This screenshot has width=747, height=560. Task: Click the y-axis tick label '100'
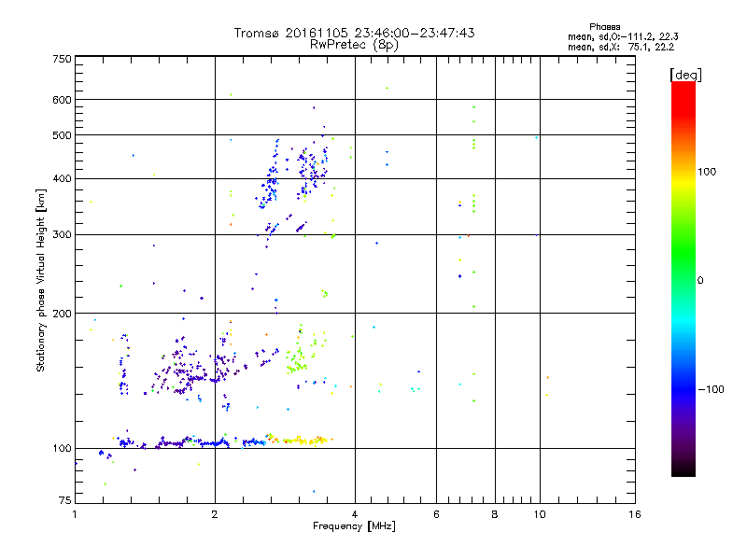(x=62, y=449)
